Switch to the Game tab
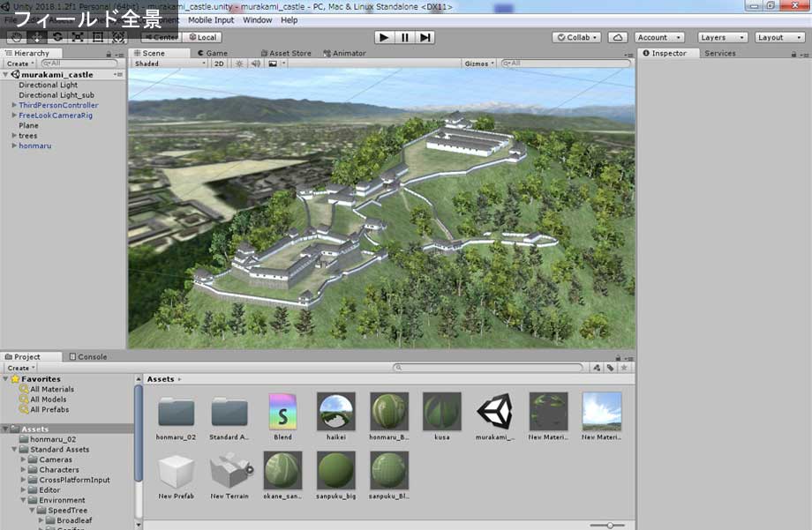Viewport: 812px width, 530px height. click(213, 53)
